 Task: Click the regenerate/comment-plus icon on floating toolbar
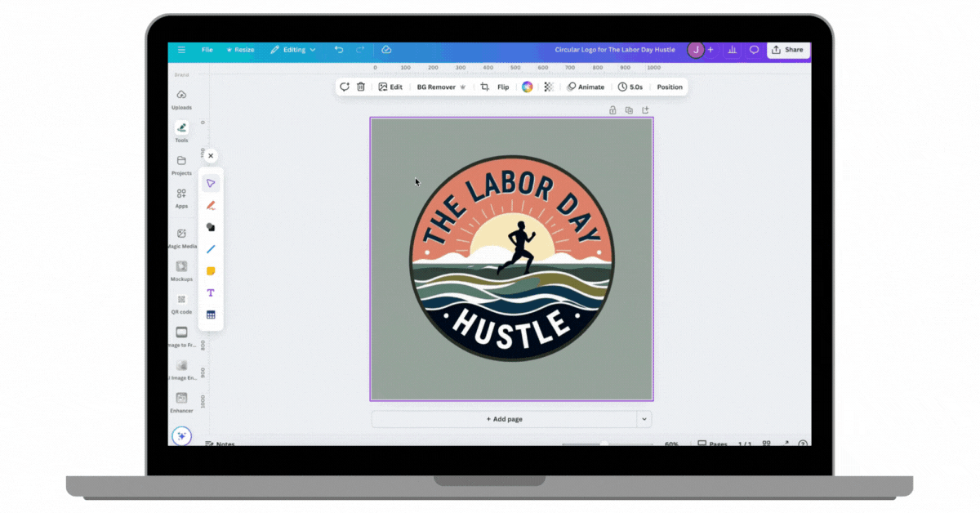345,87
